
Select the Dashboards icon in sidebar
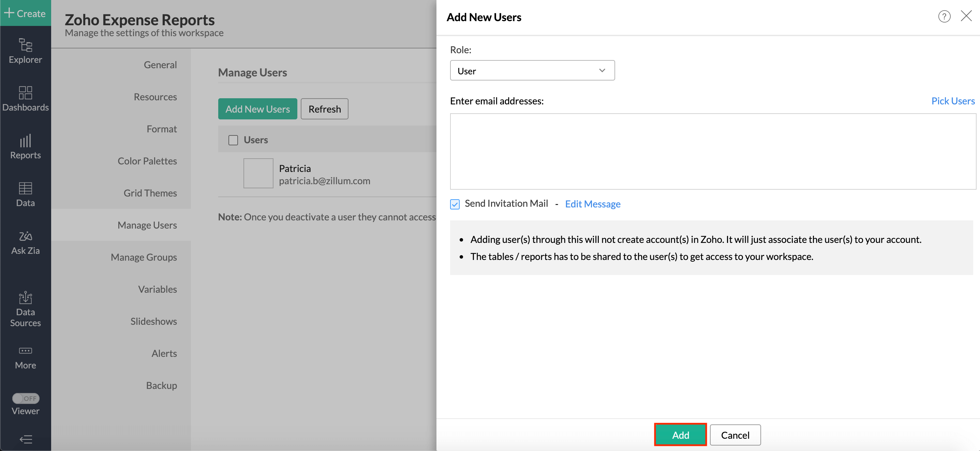pyautogui.click(x=25, y=98)
